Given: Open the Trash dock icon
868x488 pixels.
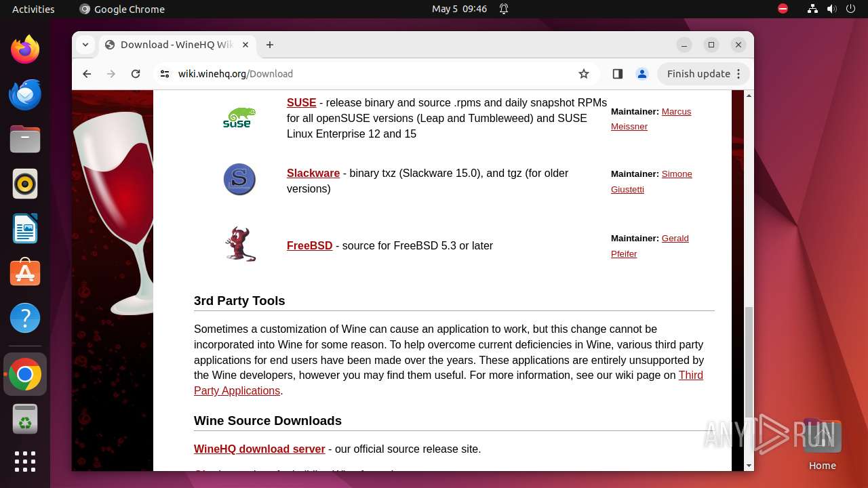Looking at the screenshot, I should pyautogui.click(x=25, y=419).
